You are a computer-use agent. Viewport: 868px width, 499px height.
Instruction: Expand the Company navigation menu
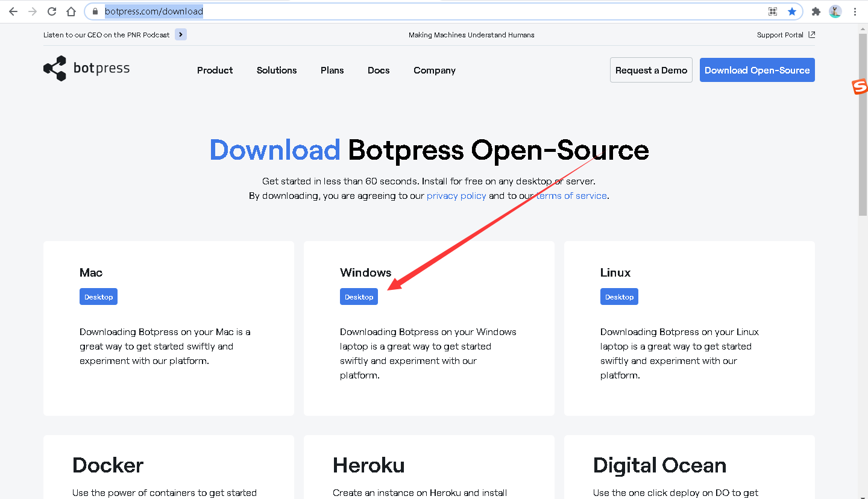434,70
